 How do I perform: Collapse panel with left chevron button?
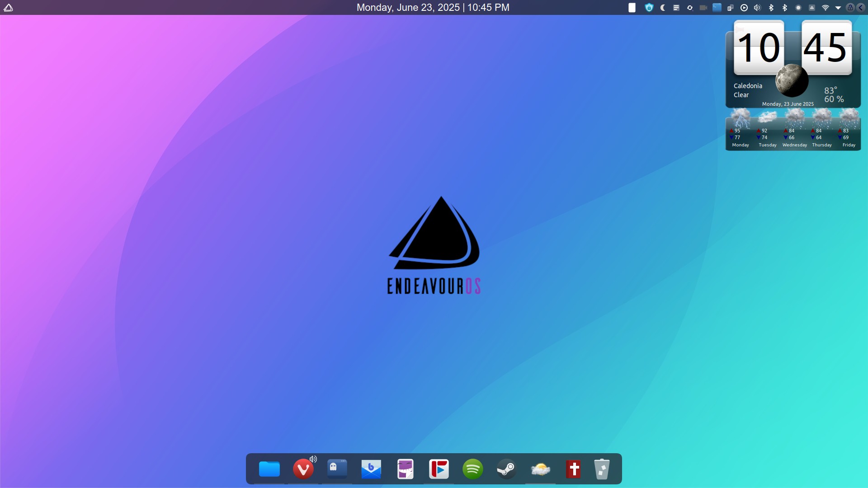coord(861,8)
